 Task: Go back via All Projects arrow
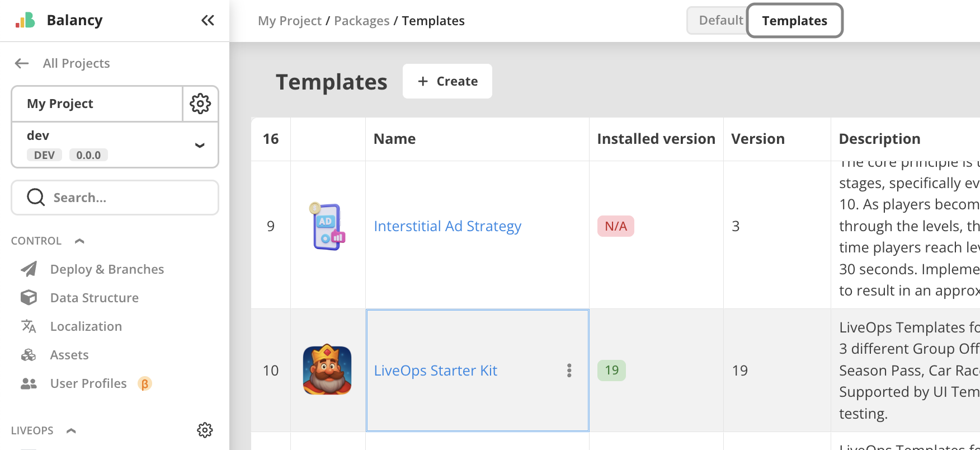(x=22, y=63)
